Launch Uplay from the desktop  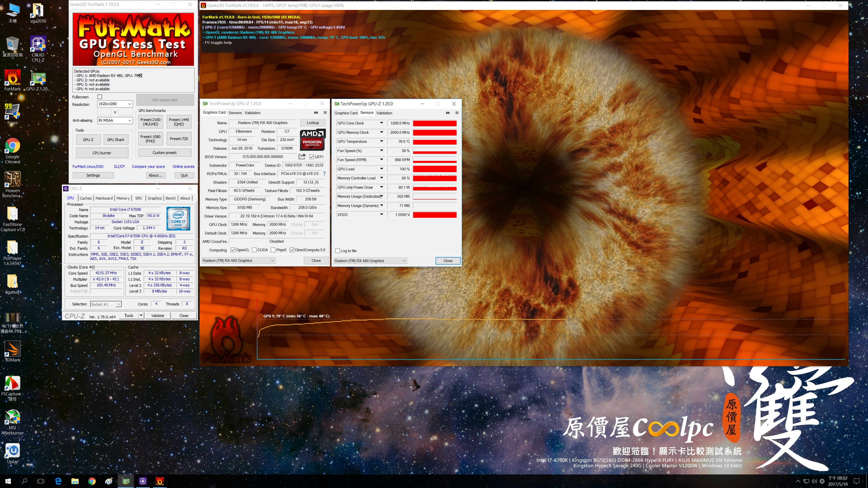pos(12,453)
